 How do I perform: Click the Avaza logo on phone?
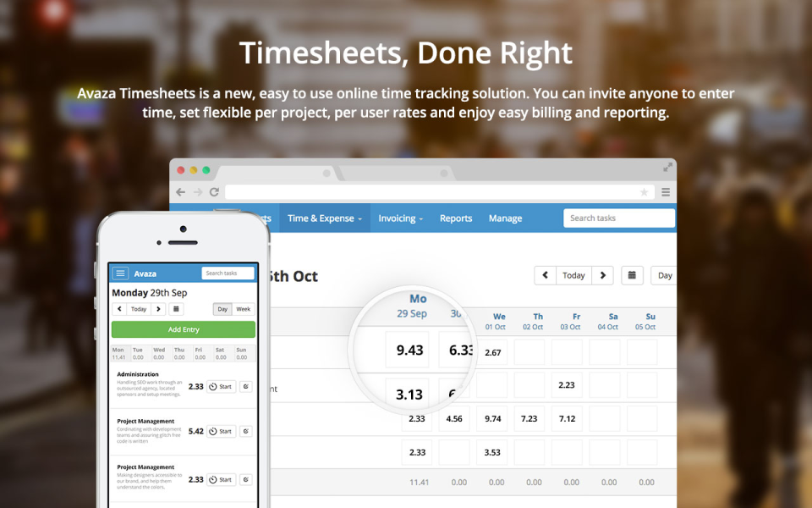click(145, 273)
